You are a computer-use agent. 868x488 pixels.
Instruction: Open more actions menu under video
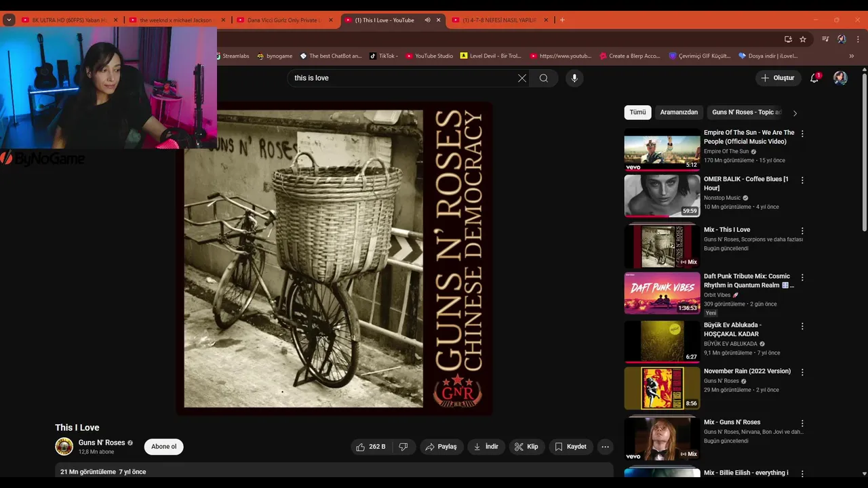605,447
